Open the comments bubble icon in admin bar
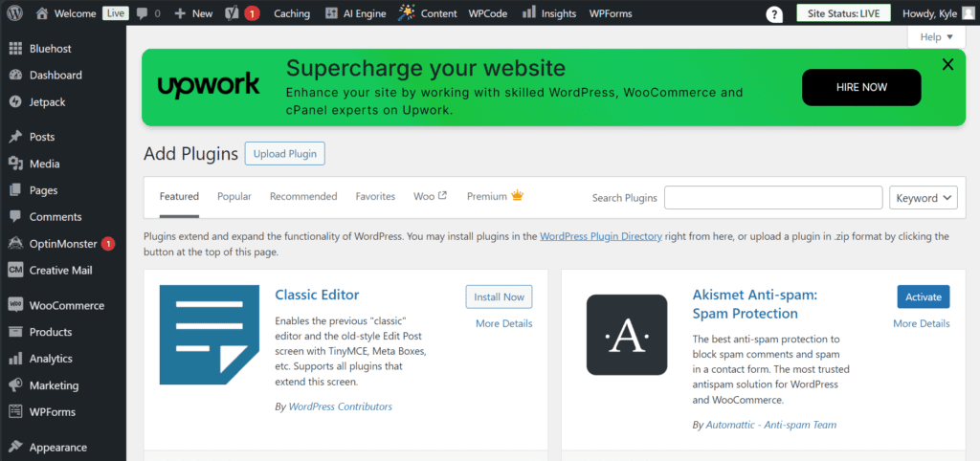 pyautogui.click(x=142, y=13)
